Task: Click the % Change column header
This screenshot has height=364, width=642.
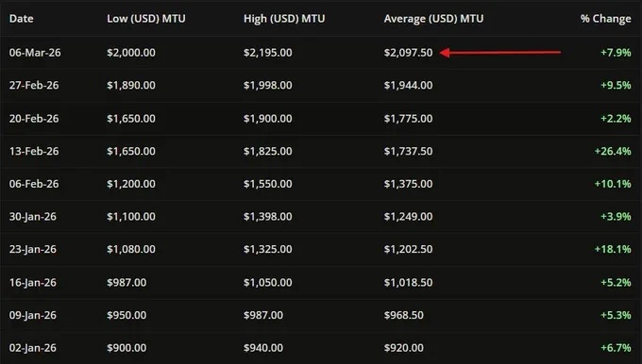Action: pyautogui.click(x=605, y=19)
